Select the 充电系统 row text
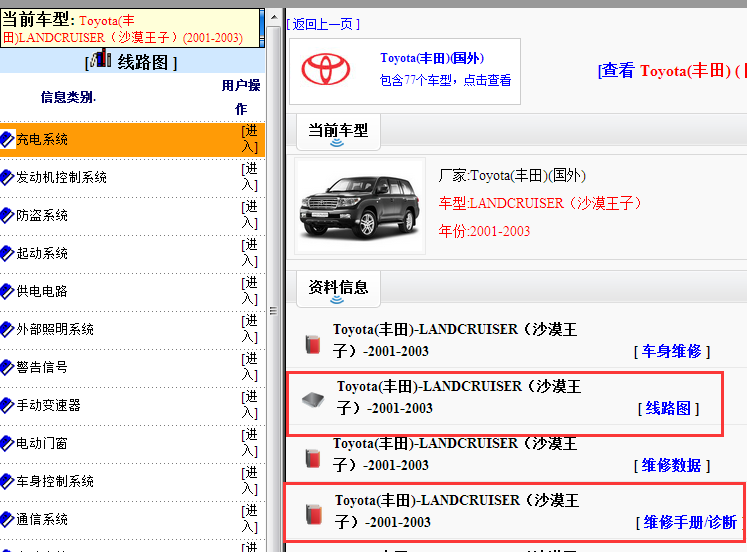This screenshot has width=747, height=552. [42, 139]
